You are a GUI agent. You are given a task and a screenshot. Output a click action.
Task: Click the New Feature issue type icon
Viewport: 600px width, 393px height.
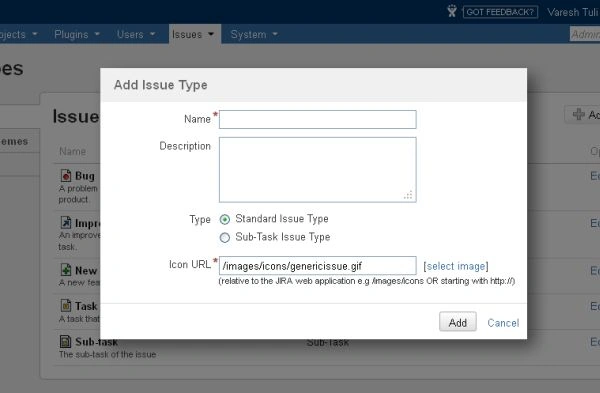coord(66,269)
